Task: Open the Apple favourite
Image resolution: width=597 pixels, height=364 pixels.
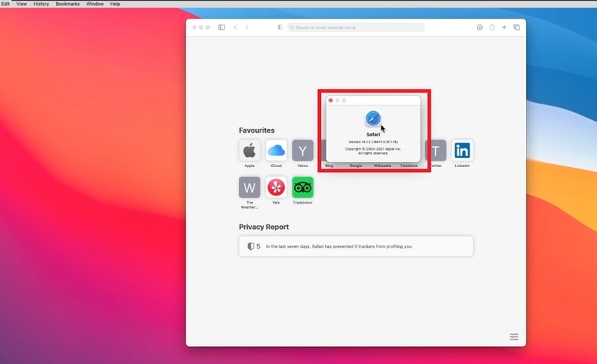Action: [249, 151]
